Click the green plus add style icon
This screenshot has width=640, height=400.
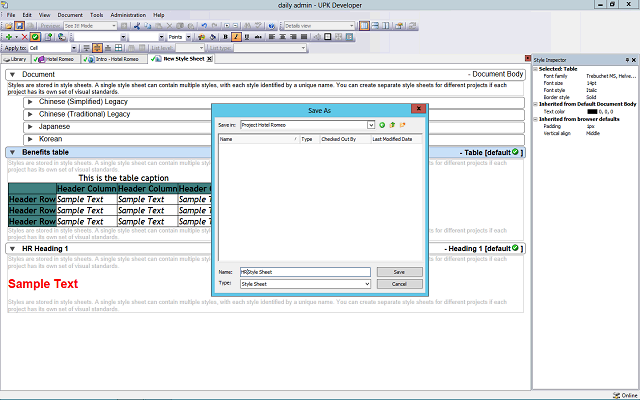point(8,36)
